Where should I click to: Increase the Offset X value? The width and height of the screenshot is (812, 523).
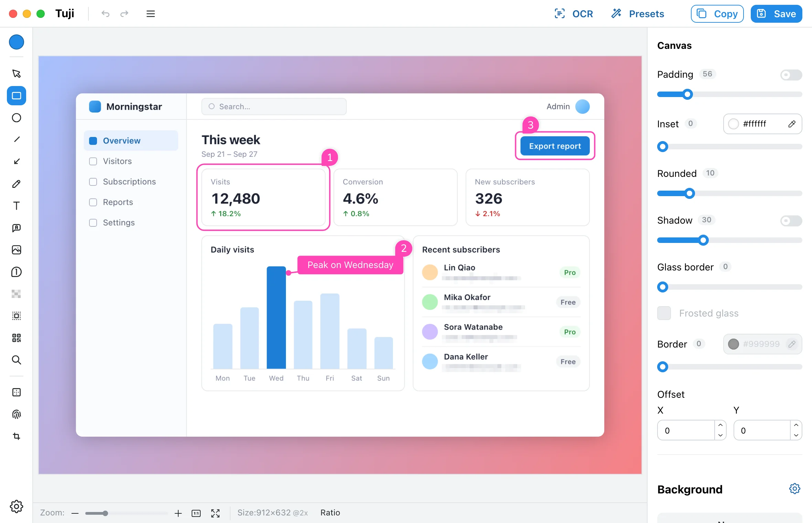tap(720, 425)
